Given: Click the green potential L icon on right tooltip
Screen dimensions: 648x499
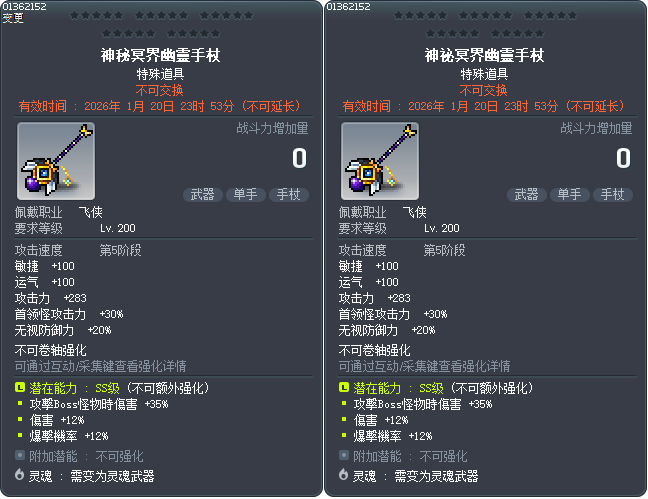Looking at the screenshot, I should pyautogui.click(x=344, y=387).
